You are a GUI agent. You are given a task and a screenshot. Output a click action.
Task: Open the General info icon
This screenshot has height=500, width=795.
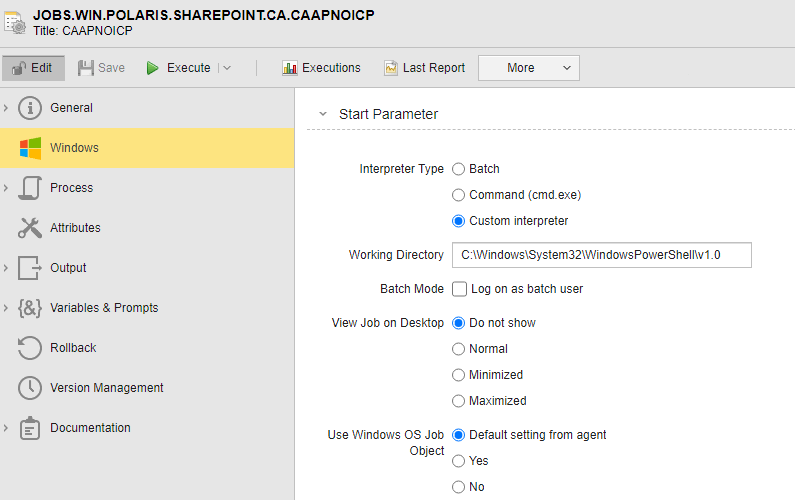[x=30, y=108]
